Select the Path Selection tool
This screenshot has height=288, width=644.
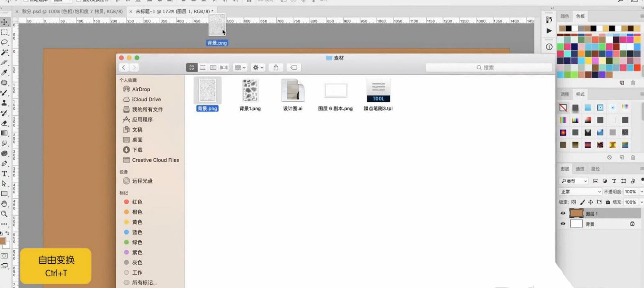coord(4,184)
